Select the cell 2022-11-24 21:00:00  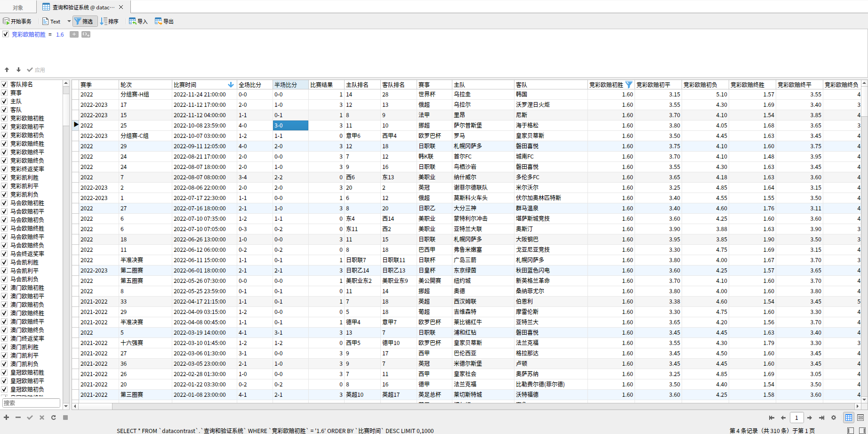tap(204, 94)
